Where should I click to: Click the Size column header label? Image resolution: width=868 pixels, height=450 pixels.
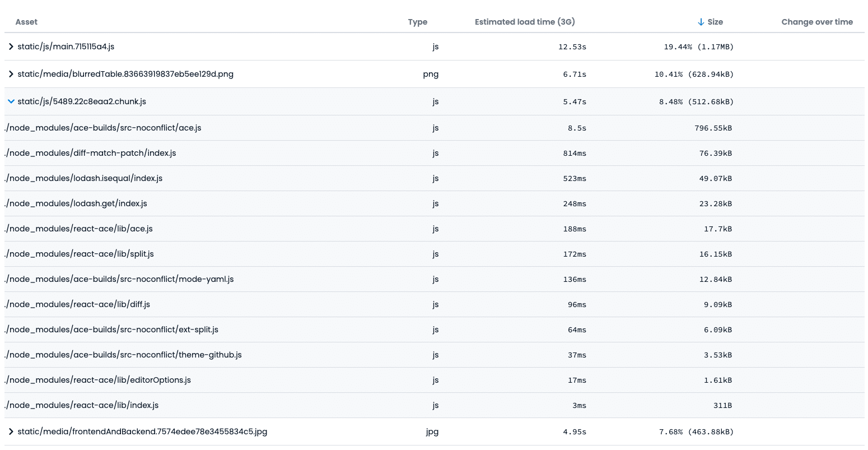[715, 22]
